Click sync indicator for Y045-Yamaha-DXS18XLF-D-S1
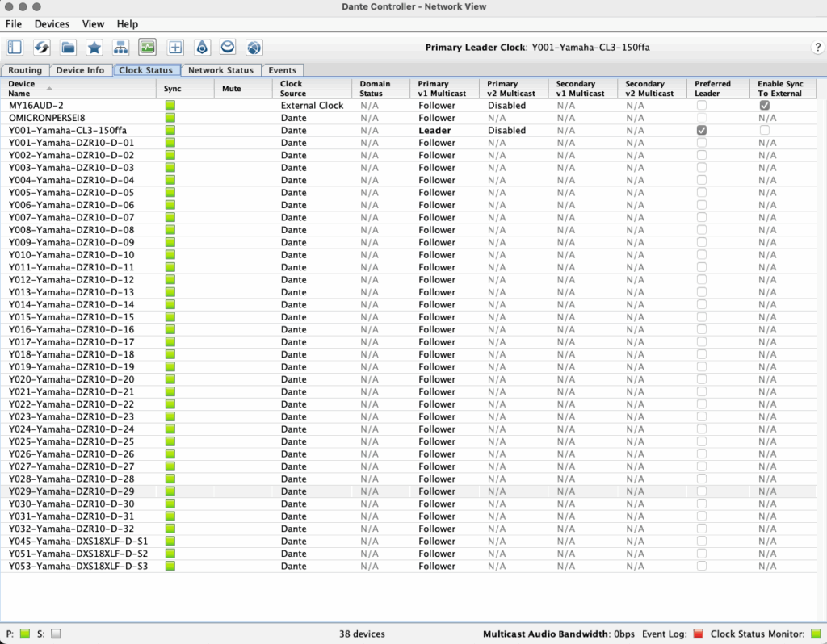827x644 pixels. coord(170,541)
